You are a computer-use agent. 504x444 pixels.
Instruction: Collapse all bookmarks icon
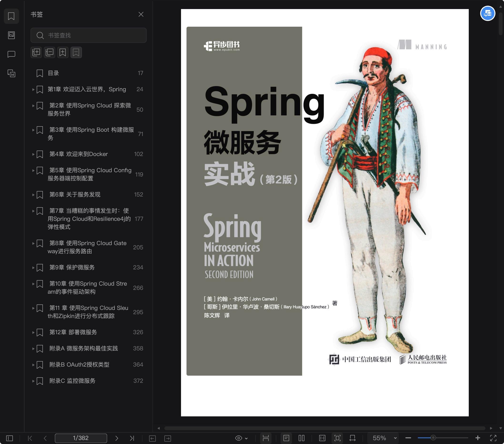[x=50, y=52]
